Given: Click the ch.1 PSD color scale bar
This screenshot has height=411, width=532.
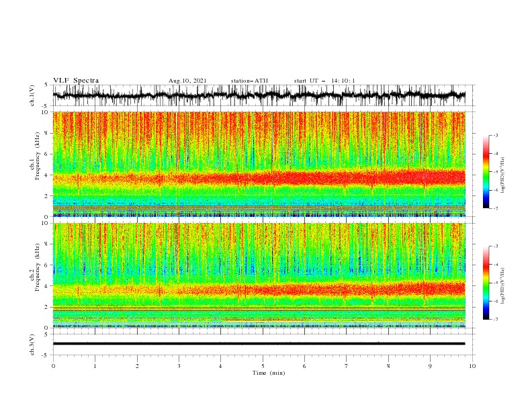Looking at the screenshot, I should pyautogui.click(x=486, y=172).
